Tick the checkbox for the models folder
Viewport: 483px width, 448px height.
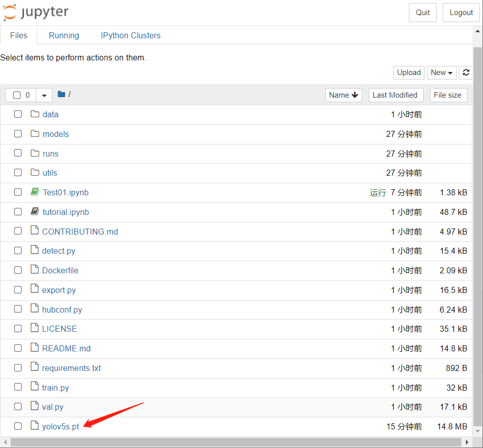(18, 134)
